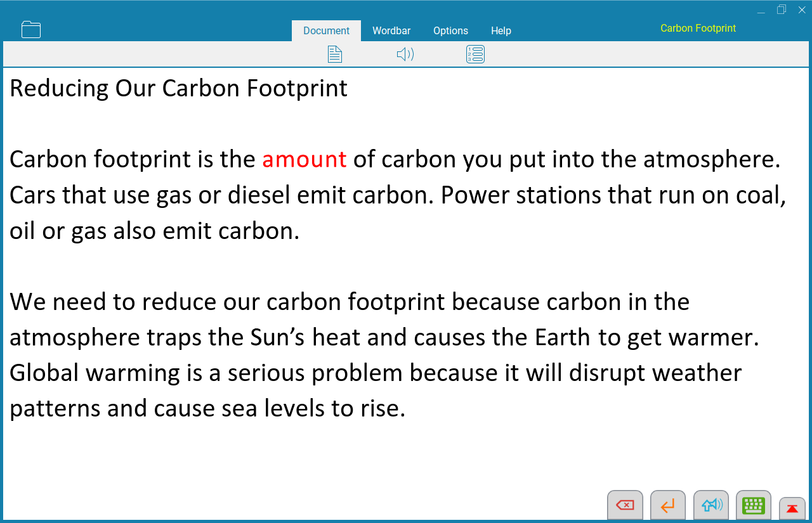Open the folder icon in title bar

pos(30,30)
